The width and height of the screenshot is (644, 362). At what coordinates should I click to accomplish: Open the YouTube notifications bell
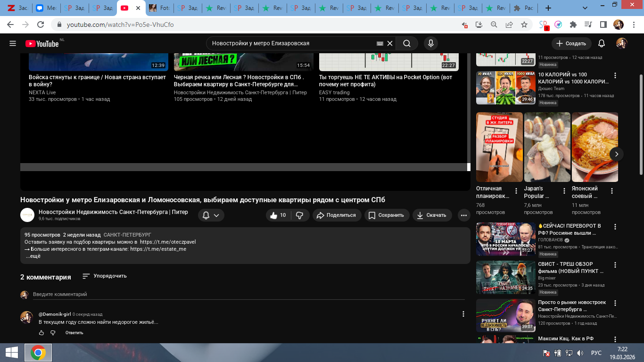(601, 43)
